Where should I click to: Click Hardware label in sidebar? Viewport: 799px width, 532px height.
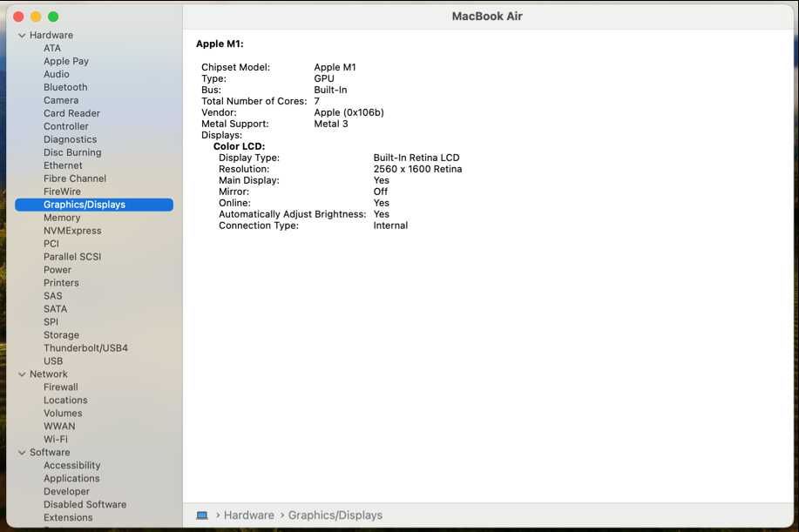[x=51, y=35]
